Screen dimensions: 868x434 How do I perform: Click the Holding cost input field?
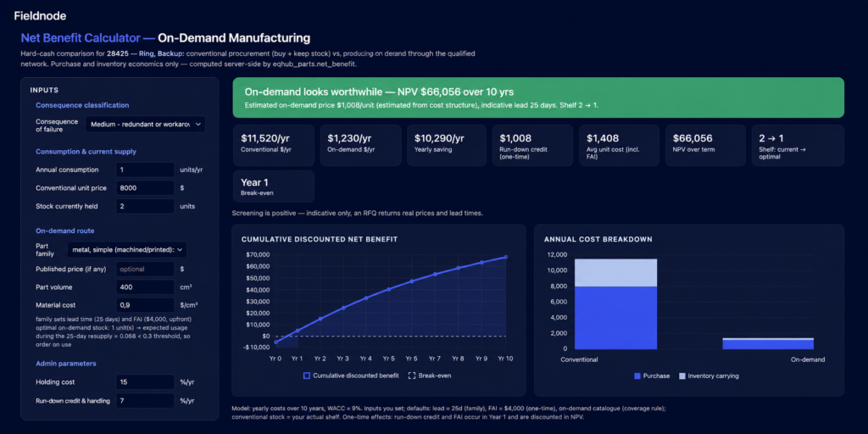(145, 382)
